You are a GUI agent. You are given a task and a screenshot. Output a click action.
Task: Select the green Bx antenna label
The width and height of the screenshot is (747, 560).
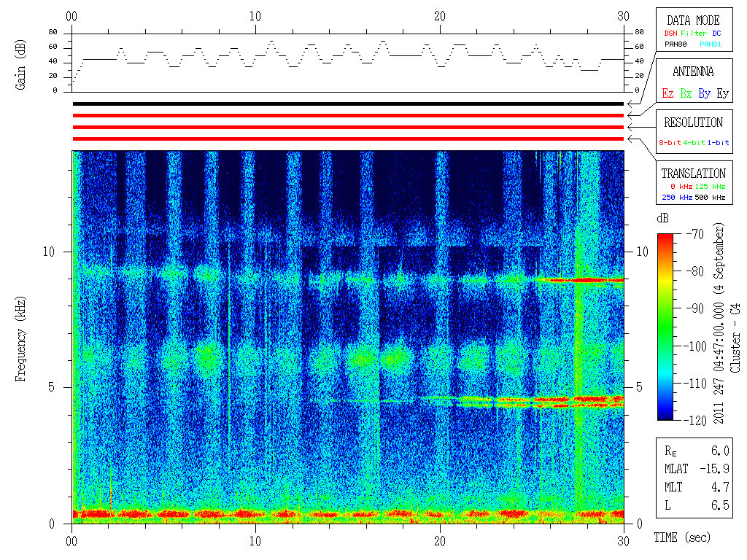[x=686, y=93]
